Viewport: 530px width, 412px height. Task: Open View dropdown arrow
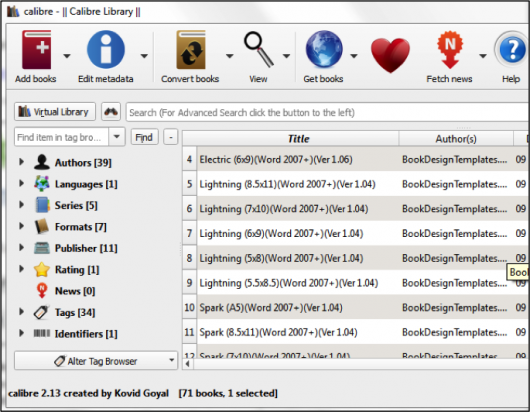coord(287,56)
